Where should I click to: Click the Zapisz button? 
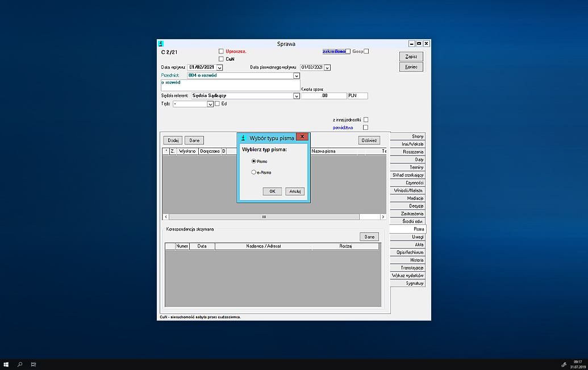(411, 57)
